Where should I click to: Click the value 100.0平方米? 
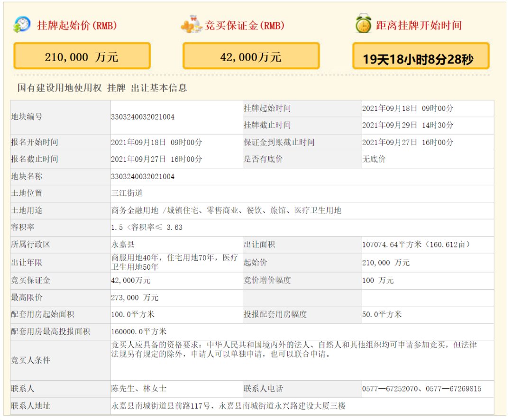pos(133,314)
